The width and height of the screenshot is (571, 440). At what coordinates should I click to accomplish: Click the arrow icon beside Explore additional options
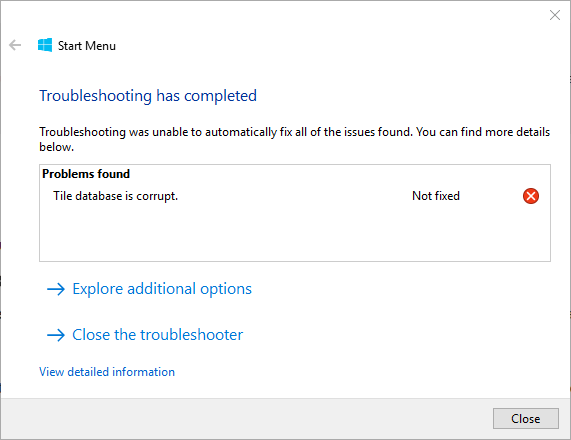(x=56, y=289)
